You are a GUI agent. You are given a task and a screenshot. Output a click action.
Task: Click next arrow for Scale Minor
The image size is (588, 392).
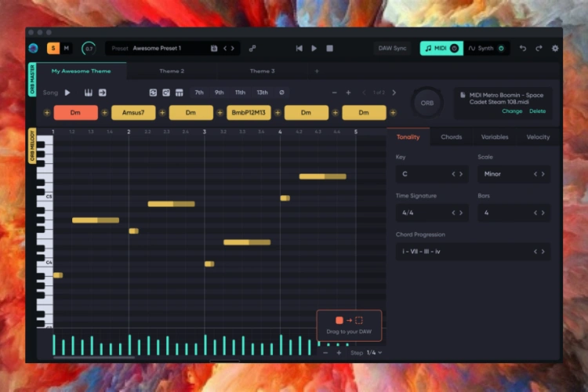pos(542,174)
